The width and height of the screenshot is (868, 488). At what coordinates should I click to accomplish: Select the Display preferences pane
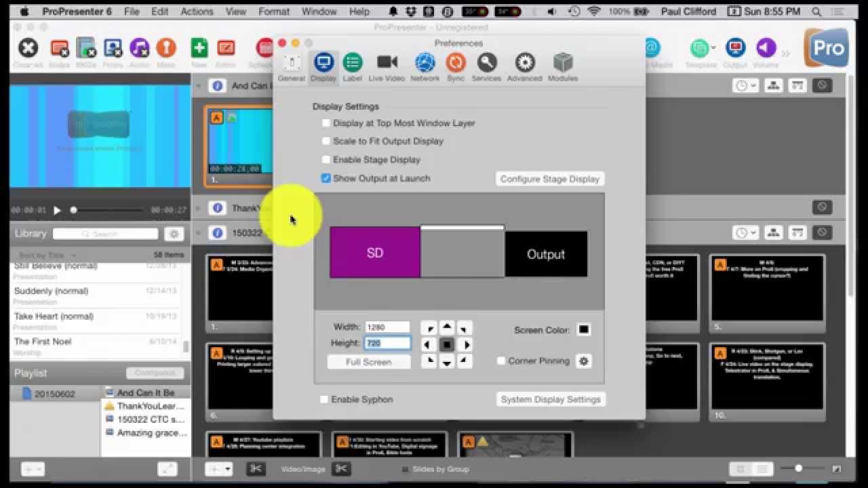(323, 67)
